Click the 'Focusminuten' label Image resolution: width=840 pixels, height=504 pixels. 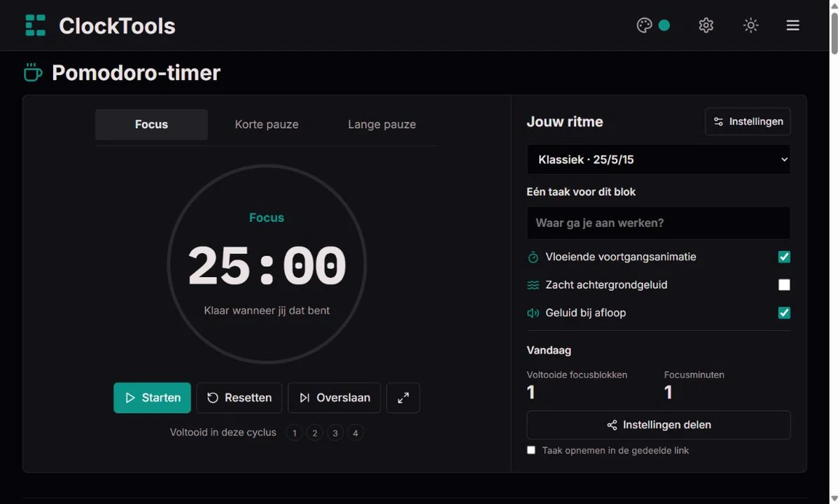pos(694,374)
